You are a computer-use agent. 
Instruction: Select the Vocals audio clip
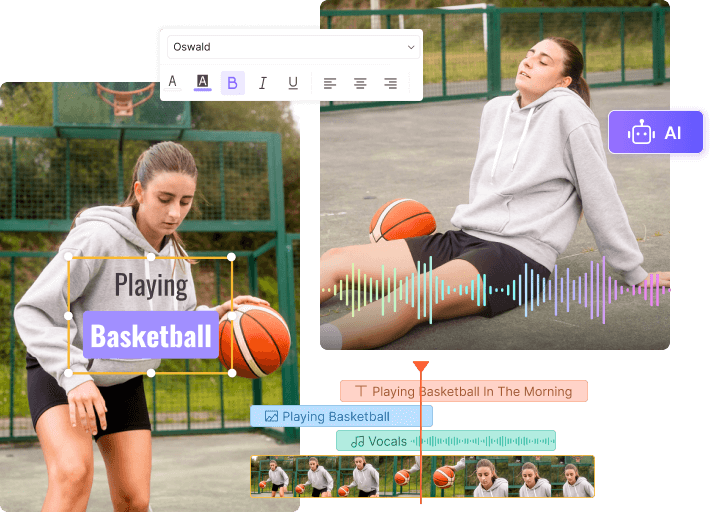pos(445,441)
